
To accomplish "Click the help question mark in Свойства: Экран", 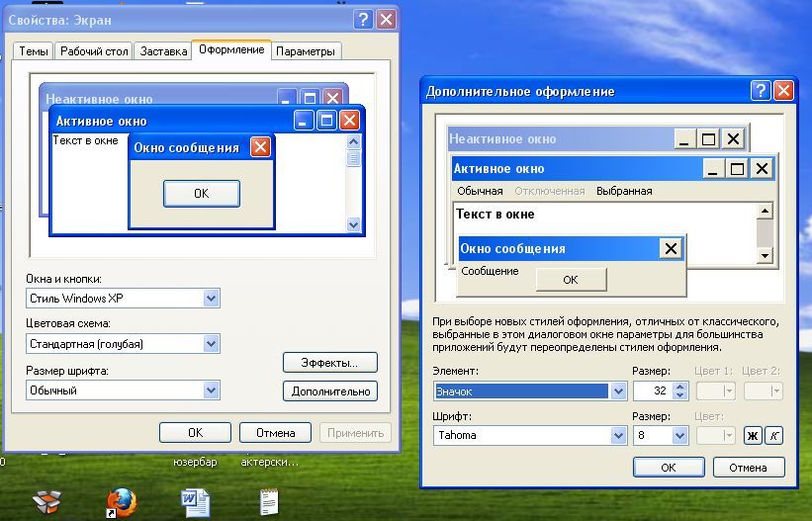I will click(x=364, y=20).
